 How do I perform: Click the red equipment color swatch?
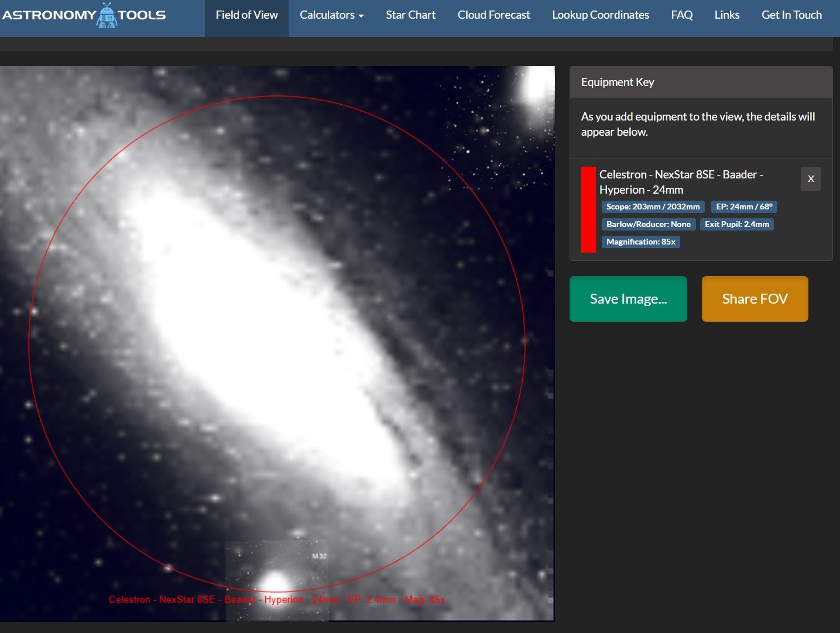[x=588, y=209]
